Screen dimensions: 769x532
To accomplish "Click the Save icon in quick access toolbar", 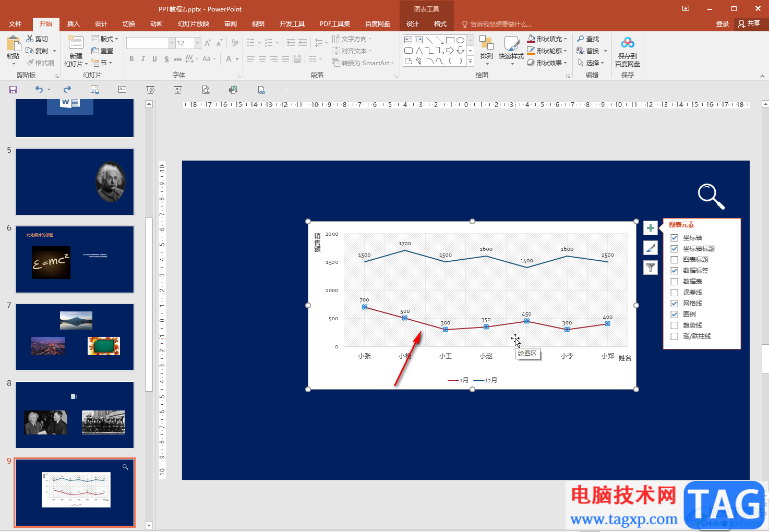I will click(13, 90).
